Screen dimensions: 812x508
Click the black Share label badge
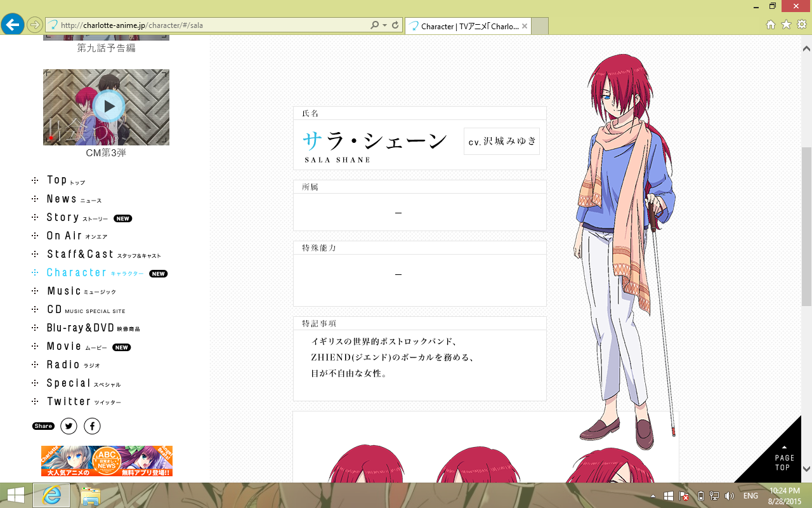[43, 426]
